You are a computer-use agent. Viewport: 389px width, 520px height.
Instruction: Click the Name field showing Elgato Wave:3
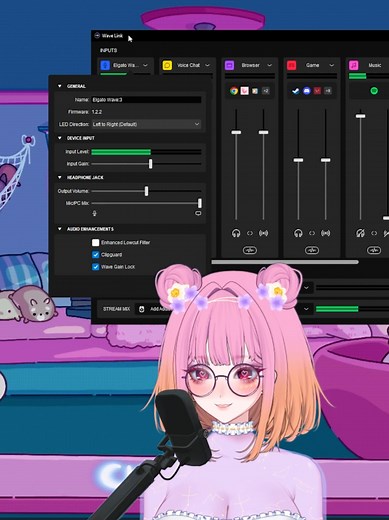[x=146, y=100]
